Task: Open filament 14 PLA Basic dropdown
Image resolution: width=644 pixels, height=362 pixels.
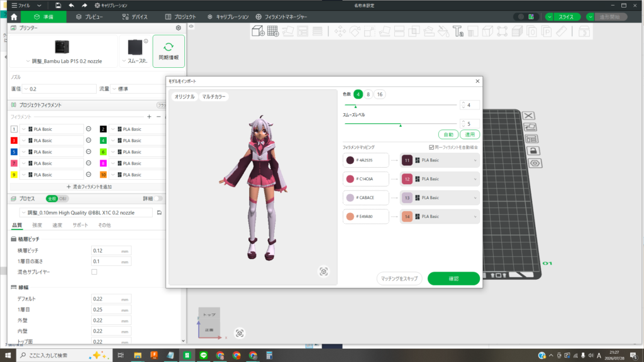Action: [440, 217]
